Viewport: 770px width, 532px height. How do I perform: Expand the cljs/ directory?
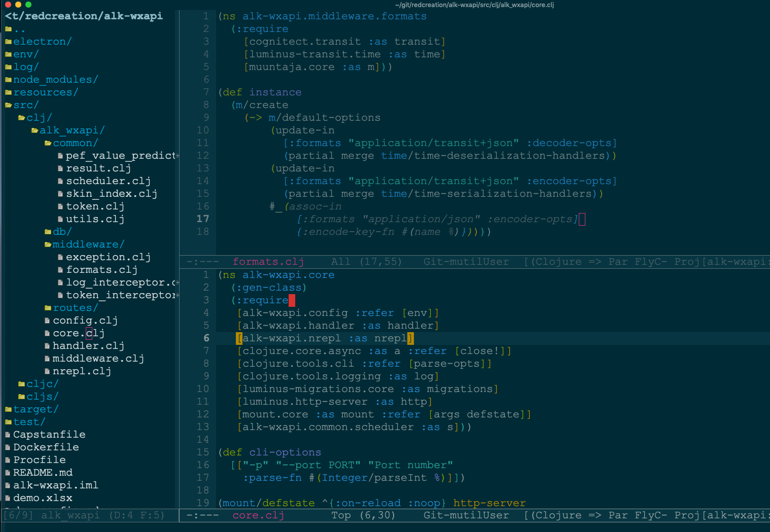(43, 397)
